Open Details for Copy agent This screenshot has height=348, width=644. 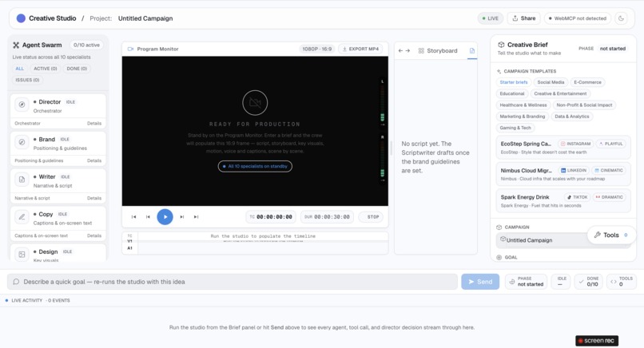click(94, 235)
